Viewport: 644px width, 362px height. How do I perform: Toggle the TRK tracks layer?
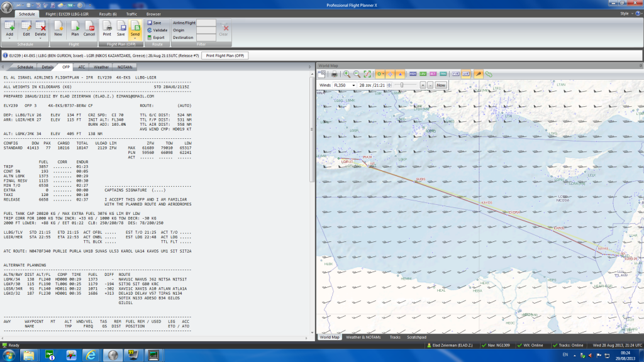click(443, 74)
